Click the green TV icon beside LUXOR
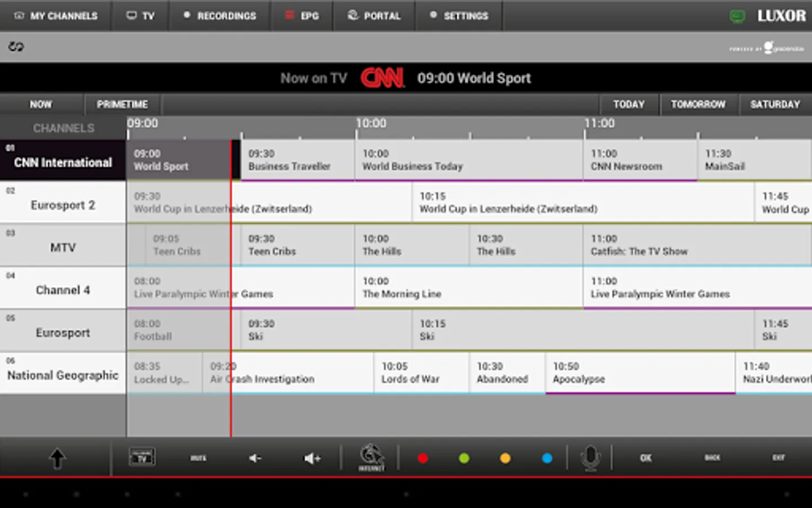 click(737, 16)
